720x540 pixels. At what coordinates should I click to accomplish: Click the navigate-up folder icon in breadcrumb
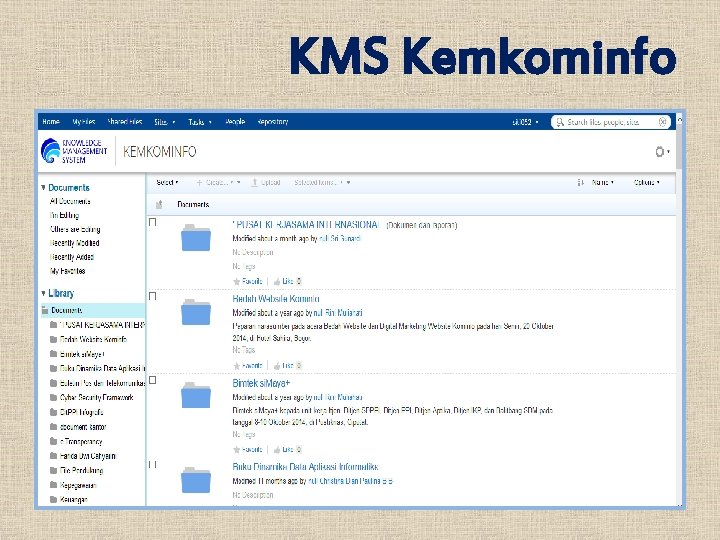[159, 204]
